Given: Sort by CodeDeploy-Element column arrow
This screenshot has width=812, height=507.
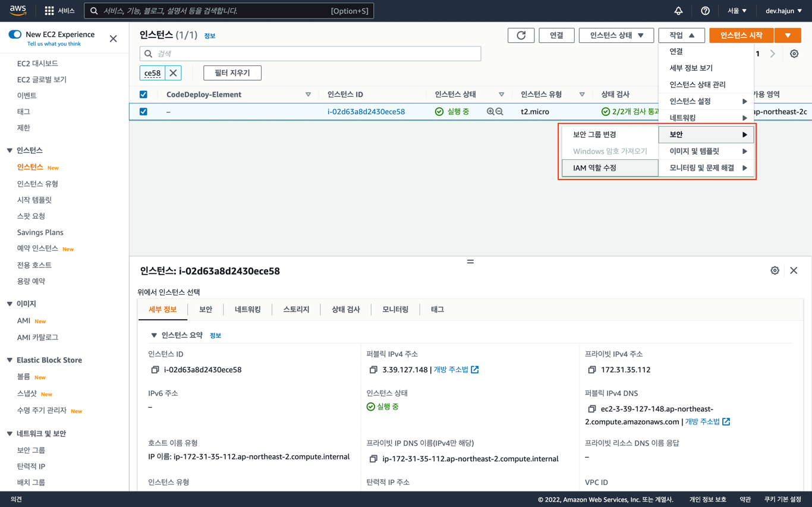Looking at the screenshot, I should tap(308, 95).
